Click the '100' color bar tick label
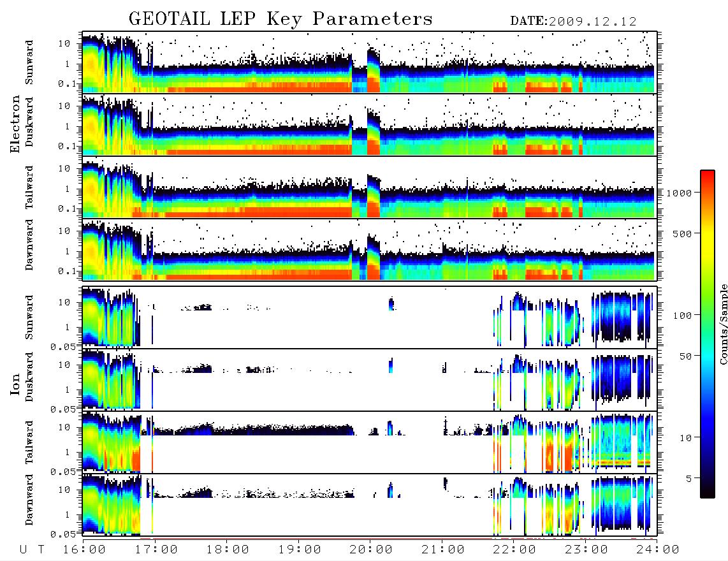The width and height of the screenshot is (728, 561). coord(682,316)
